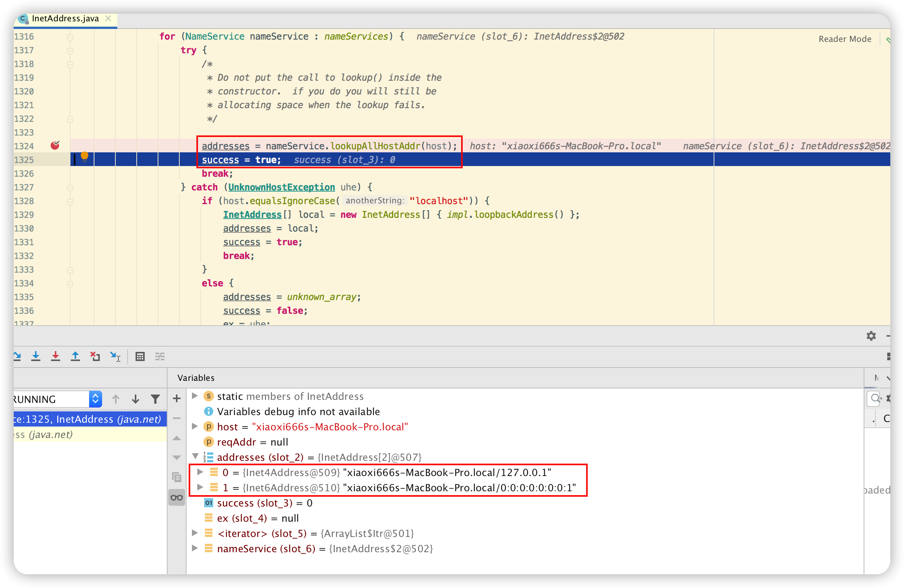The height and width of the screenshot is (588, 904).
Task: Click the Step Out up-arrow icon
Action: click(75, 356)
